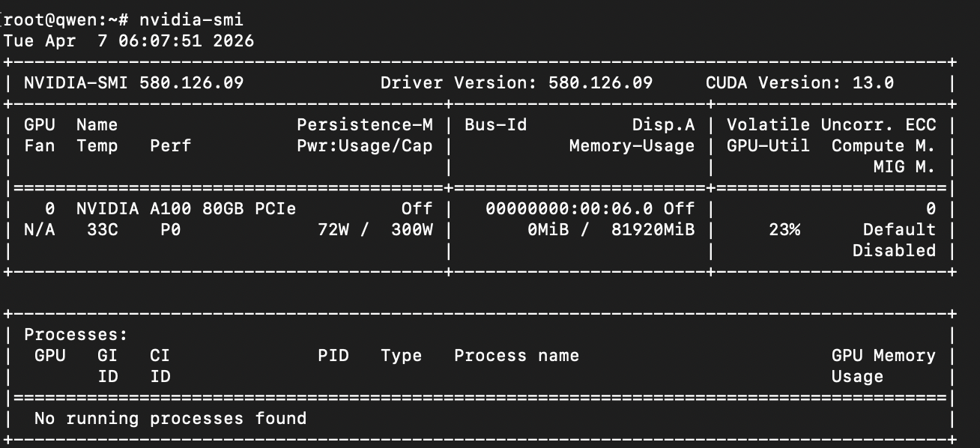This screenshot has height=448, width=980.
Task: Click the 23% GPU utilization value
Action: [784, 229]
